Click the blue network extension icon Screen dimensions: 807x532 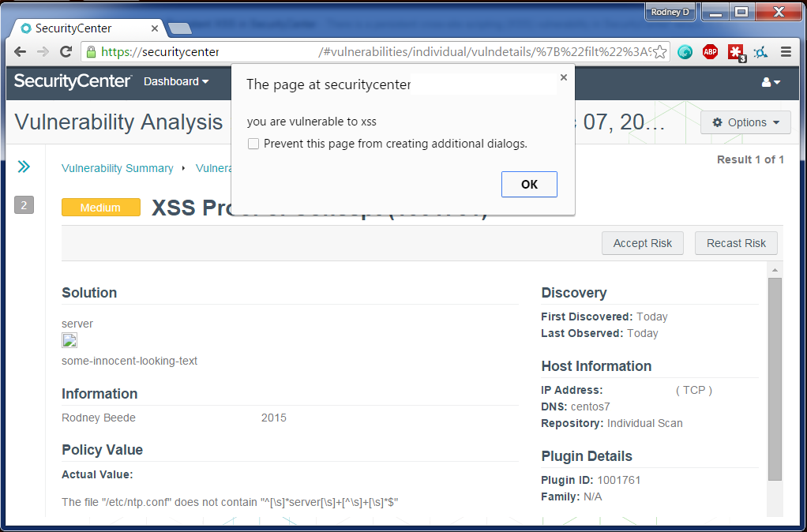760,52
